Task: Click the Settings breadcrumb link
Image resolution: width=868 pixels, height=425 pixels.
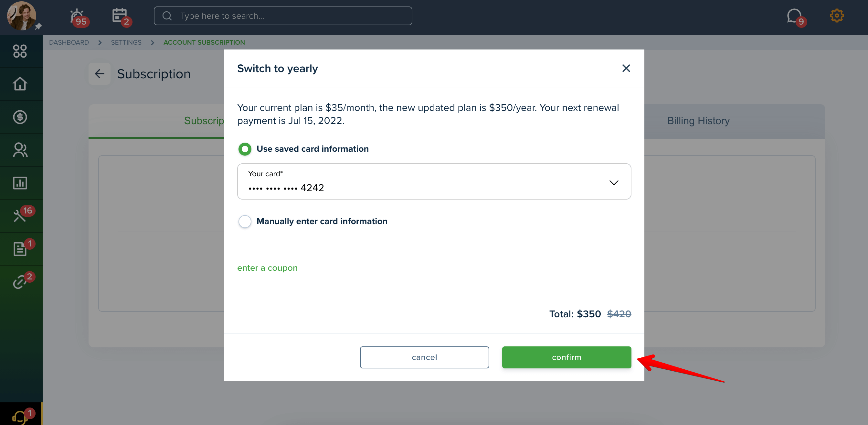Action: (x=126, y=42)
